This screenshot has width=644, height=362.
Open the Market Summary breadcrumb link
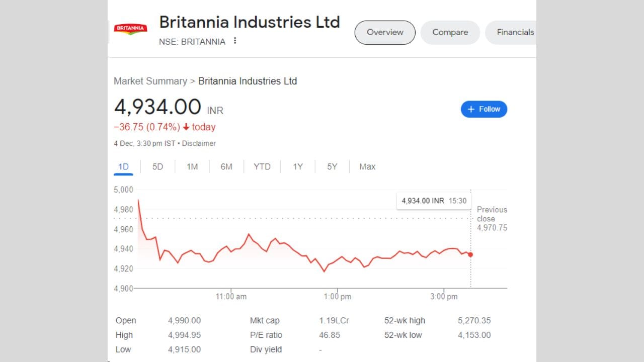coord(150,81)
